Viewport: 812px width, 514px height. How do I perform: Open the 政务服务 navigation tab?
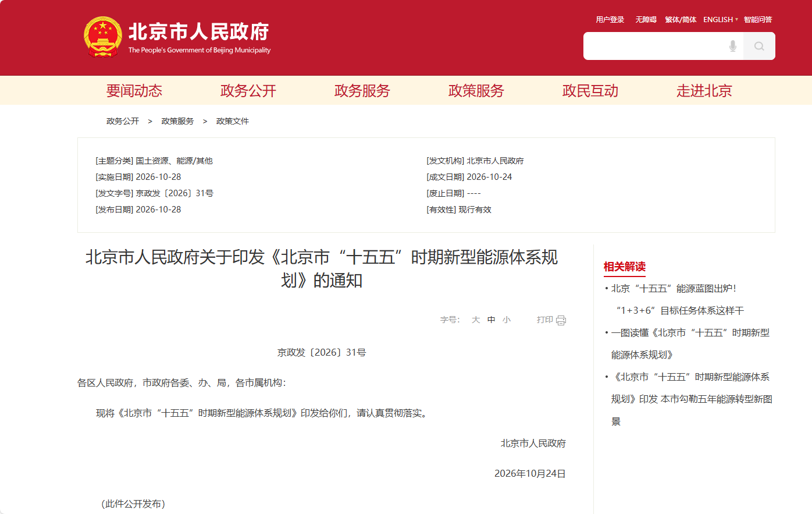pos(362,91)
